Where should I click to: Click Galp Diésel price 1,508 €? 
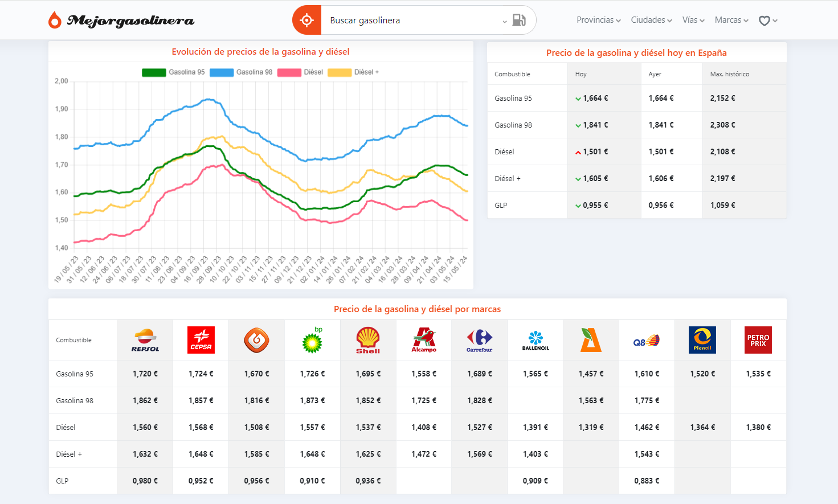pos(256,428)
